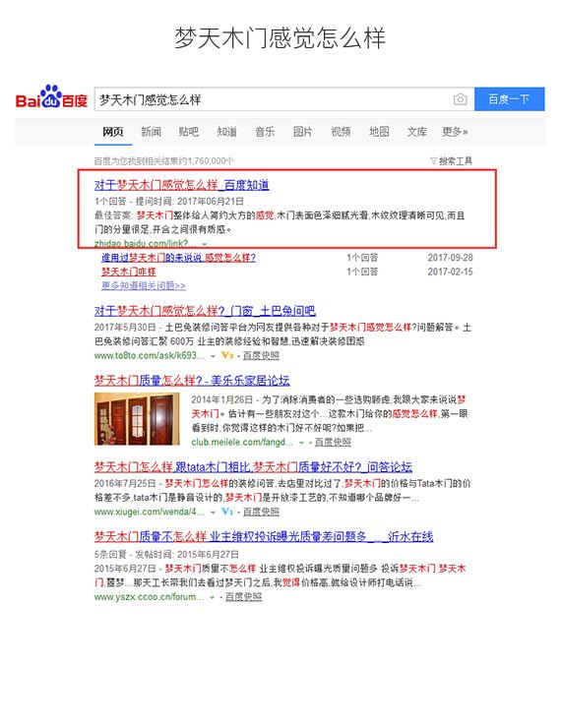Expand dropdown arrow beside www.yszx.ccoo.cn URL

(213, 597)
